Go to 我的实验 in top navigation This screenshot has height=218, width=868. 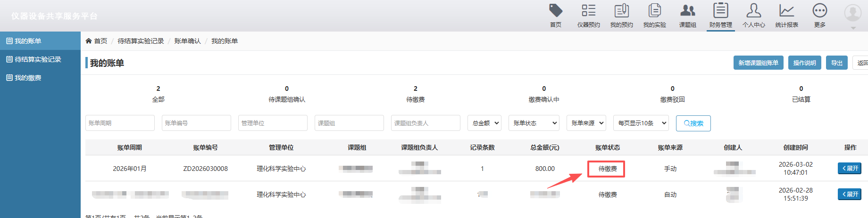point(654,11)
